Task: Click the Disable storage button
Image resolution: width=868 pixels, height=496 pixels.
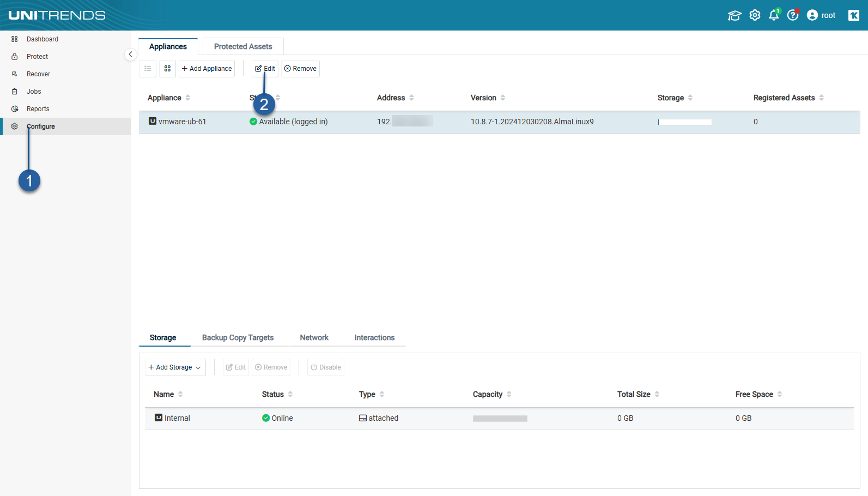Action: click(326, 367)
